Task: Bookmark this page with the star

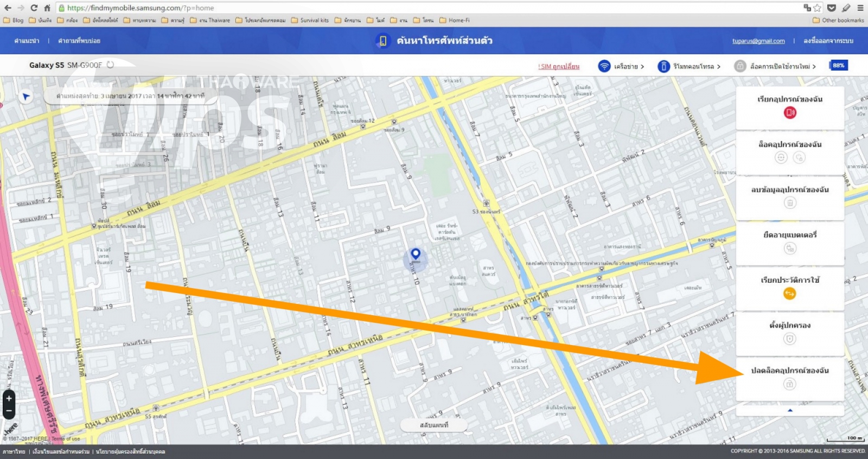Action: (x=818, y=8)
